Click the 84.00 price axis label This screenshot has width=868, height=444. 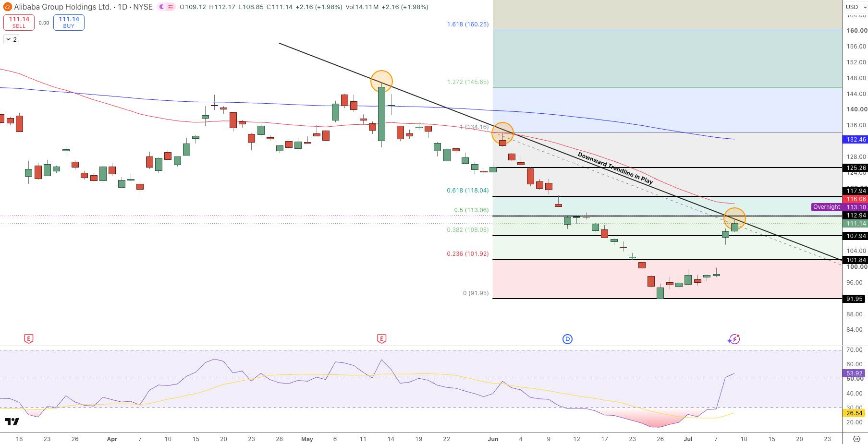[855, 329]
